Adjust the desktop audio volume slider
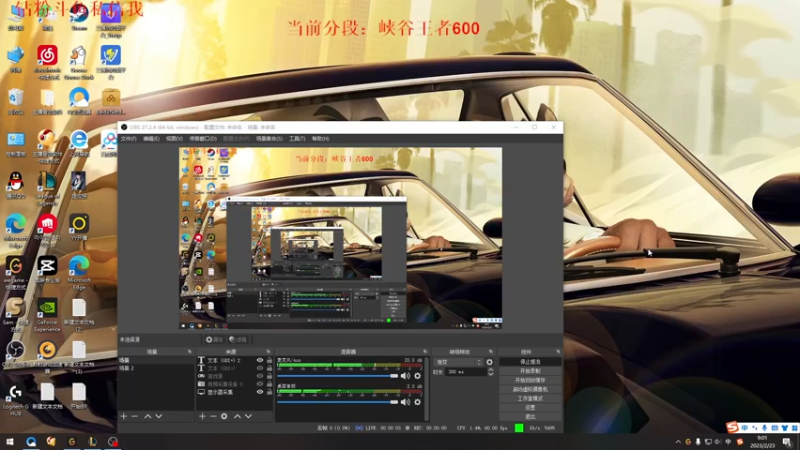 (337, 402)
